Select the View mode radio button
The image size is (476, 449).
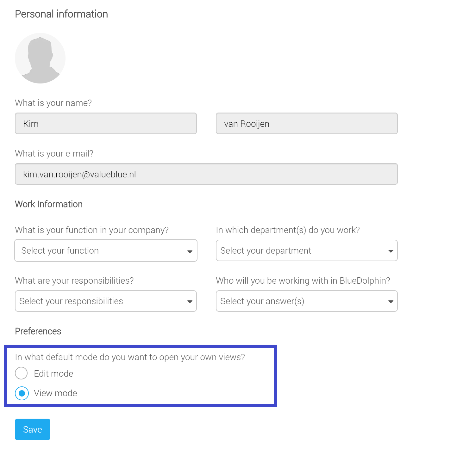[x=22, y=393]
